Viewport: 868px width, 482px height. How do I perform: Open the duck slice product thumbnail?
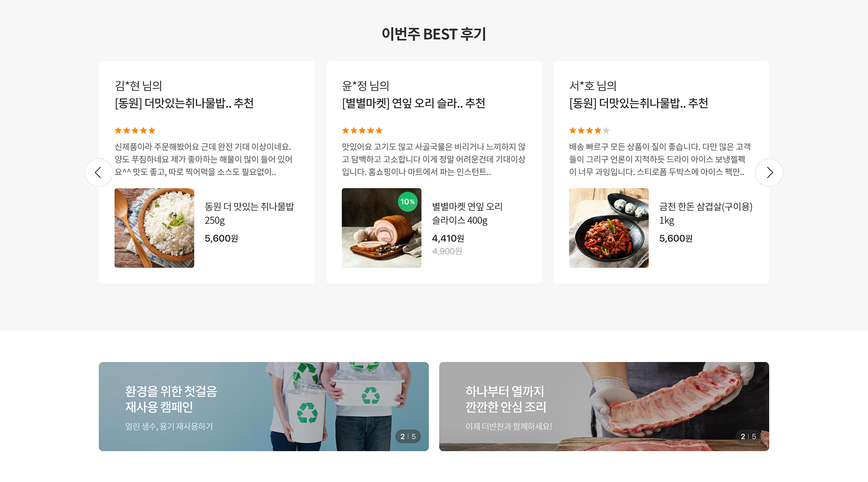click(x=382, y=228)
